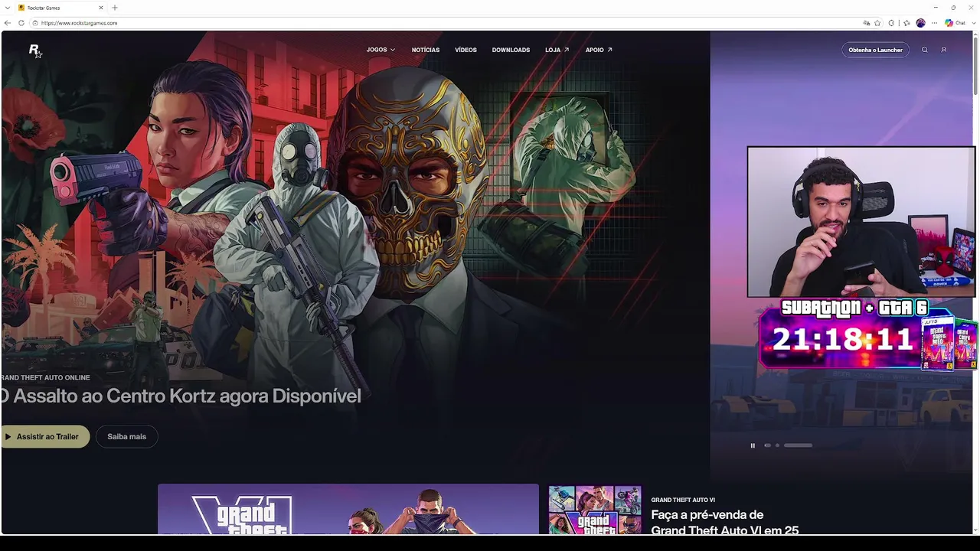Screen dimensions: 980x551
Task: Expand the JOGOS dropdown menu
Action: pos(381,50)
